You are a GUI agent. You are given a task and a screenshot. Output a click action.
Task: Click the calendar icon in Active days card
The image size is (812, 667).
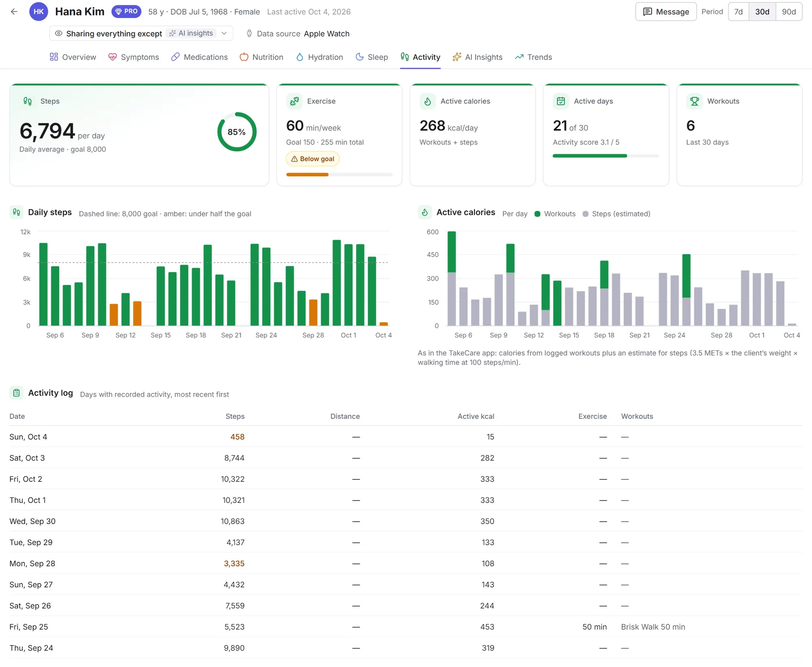pos(561,101)
